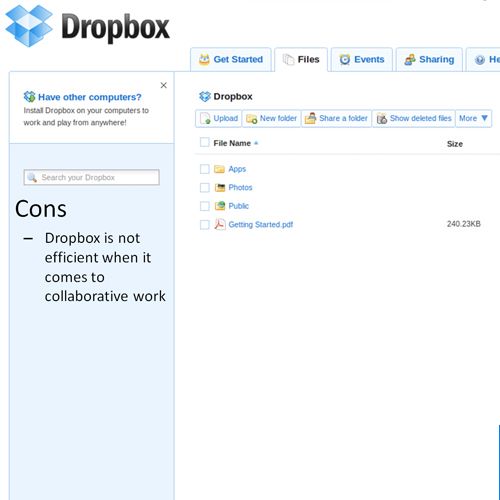Click the Sharing people icon
The height and width of the screenshot is (500, 500).
(x=410, y=60)
